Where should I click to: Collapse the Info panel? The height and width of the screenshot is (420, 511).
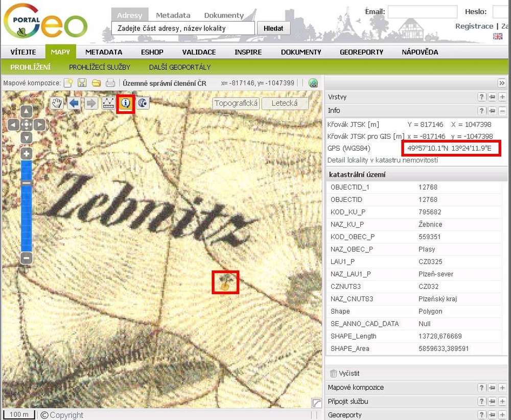point(502,111)
